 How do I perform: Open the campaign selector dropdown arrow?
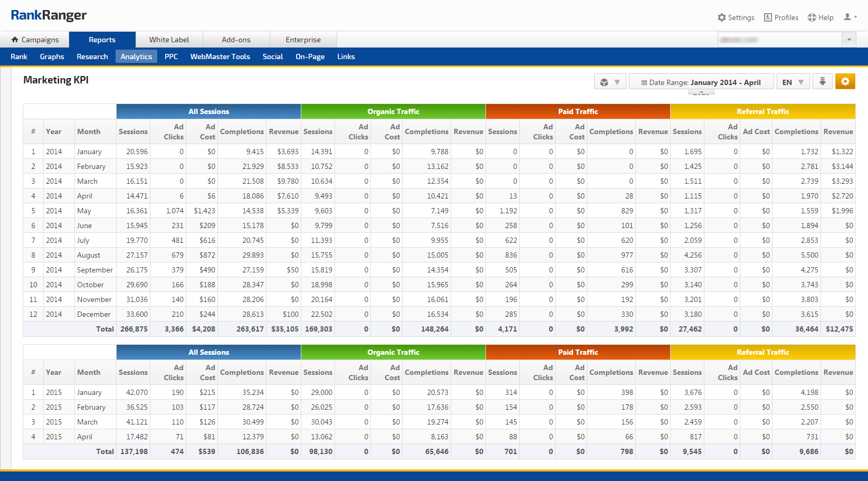coord(849,40)
